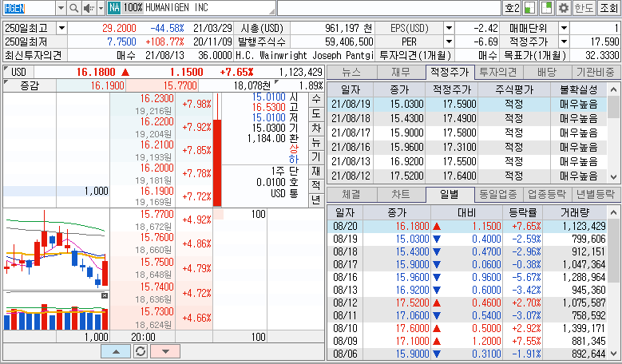Click the 100% margin rate badge
622x364 pixels.
(x=133, y=8)
